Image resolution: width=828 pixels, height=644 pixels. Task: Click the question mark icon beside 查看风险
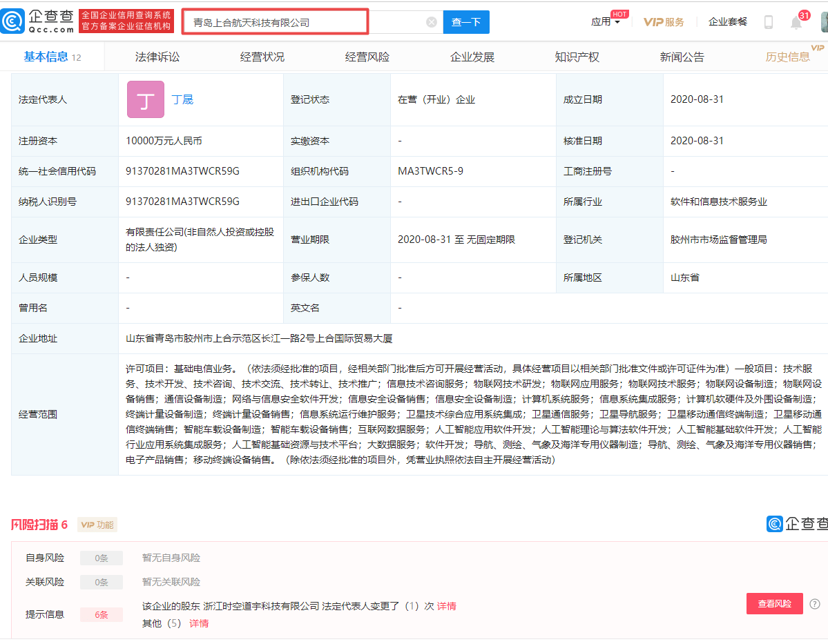[x=815, y=603]
